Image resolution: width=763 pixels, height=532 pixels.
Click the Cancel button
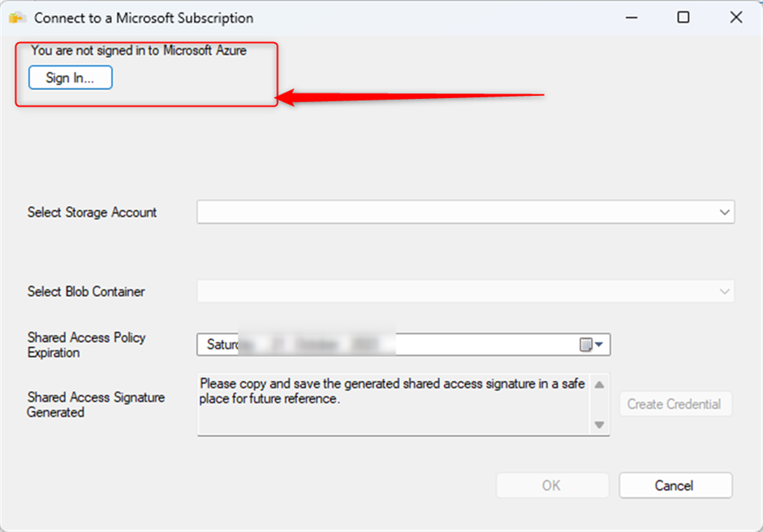675,485
